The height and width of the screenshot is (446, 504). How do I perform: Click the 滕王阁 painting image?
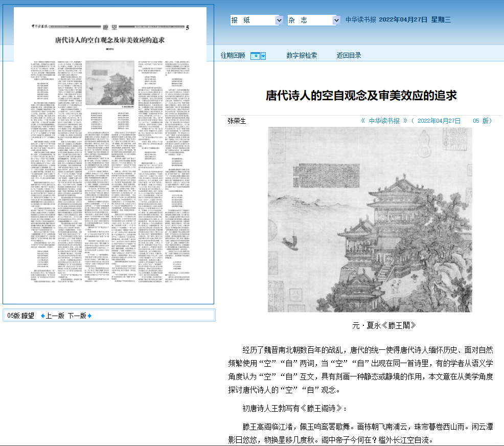pyautogui.click(x=370, y=219)
